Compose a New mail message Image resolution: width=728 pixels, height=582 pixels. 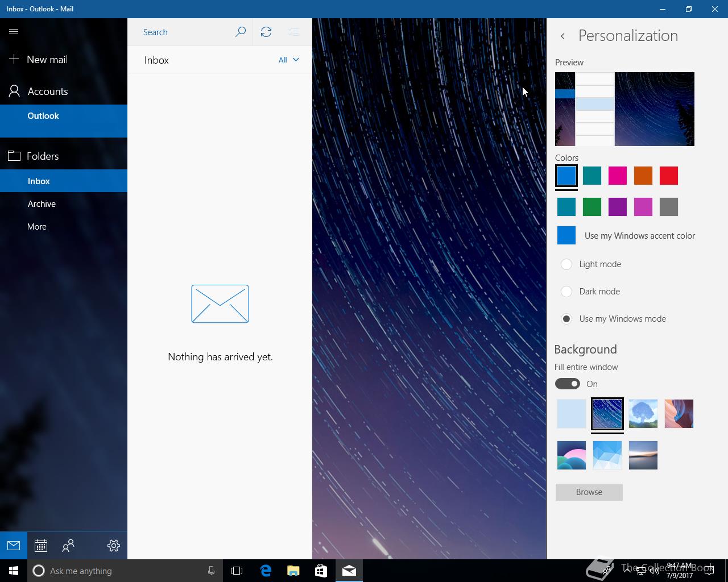pos(64,59)
